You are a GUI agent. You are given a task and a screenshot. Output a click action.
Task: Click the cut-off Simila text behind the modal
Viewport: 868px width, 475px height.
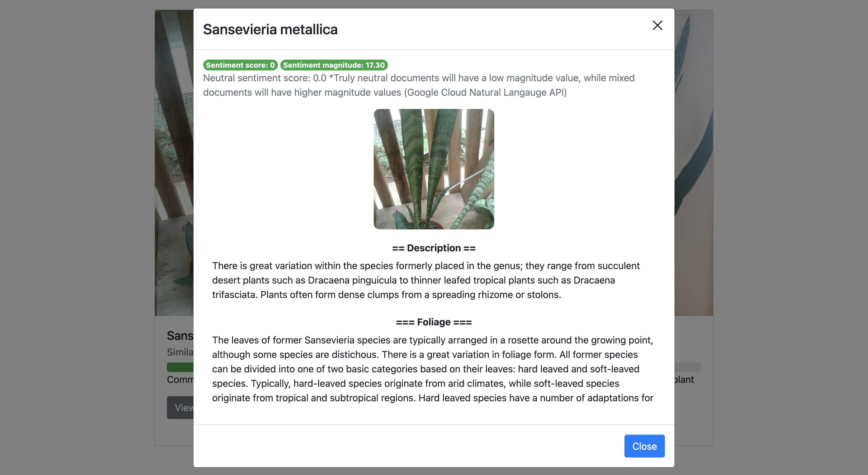[180, 352]
